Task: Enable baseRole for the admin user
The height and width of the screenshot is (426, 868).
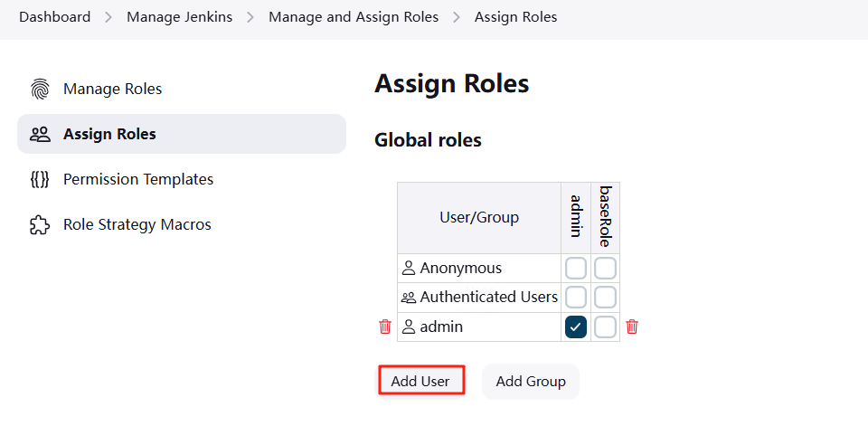Action: pos(605,327)
